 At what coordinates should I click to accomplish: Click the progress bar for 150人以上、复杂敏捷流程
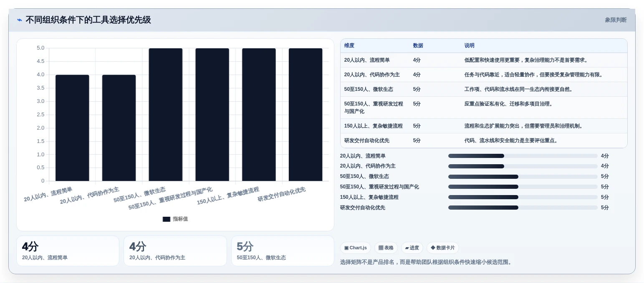tap(523, 197)
